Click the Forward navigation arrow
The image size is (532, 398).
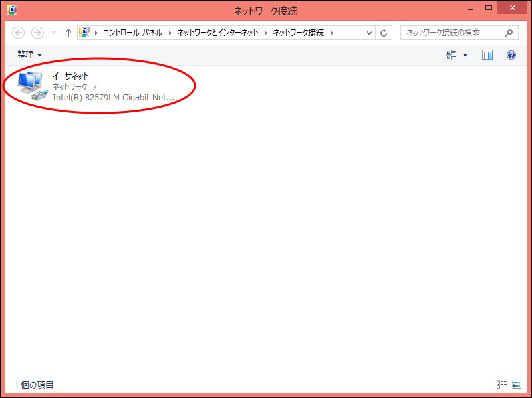(x=37, y=33)
